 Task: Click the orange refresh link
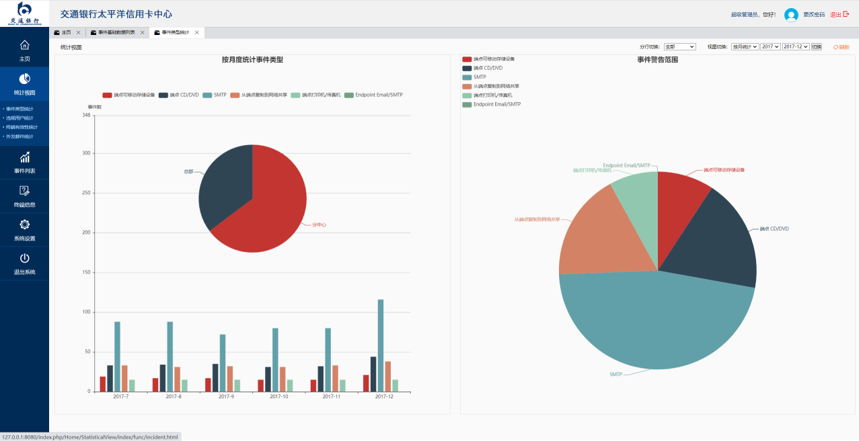point(841,47)
